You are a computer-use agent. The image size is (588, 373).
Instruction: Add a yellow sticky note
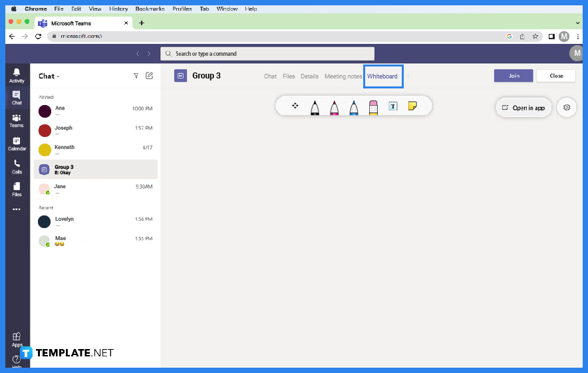pos(412,106)
